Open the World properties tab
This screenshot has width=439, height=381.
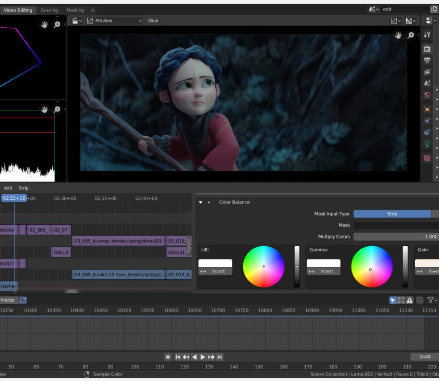coord(427,95)
